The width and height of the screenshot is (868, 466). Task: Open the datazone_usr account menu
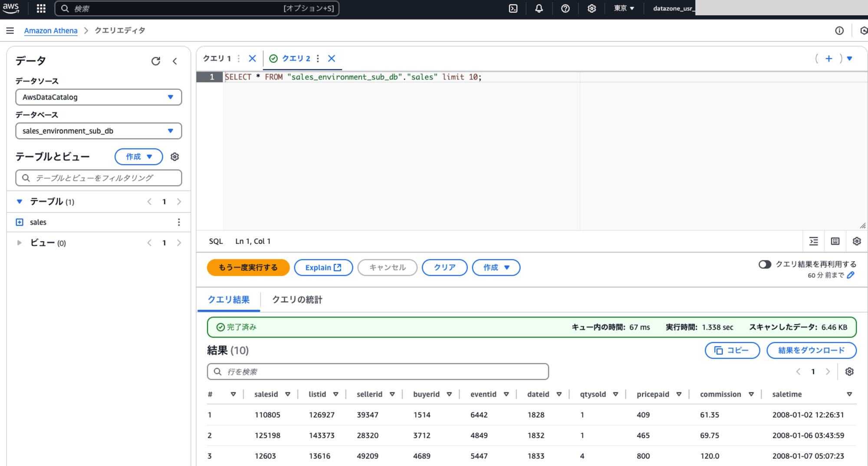point(673,8)
